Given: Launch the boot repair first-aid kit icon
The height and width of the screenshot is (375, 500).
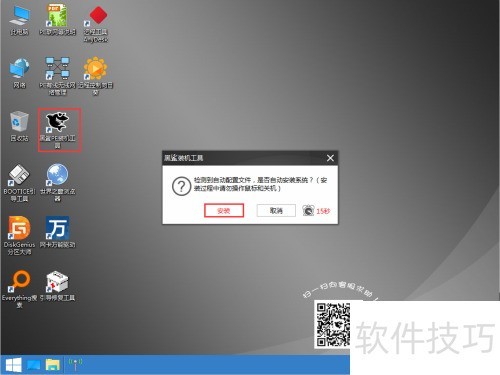Looking at the screenshot, I should pyautogui.click(x=57, y=286).
